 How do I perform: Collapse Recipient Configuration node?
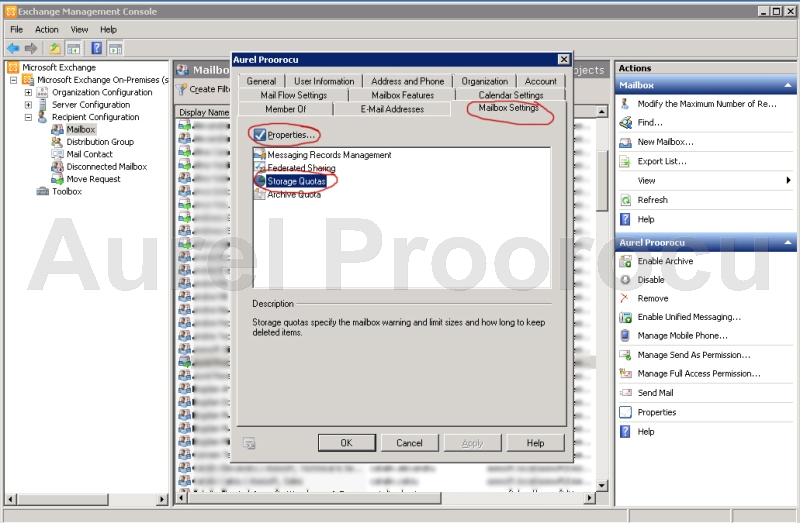coord(28,117)
